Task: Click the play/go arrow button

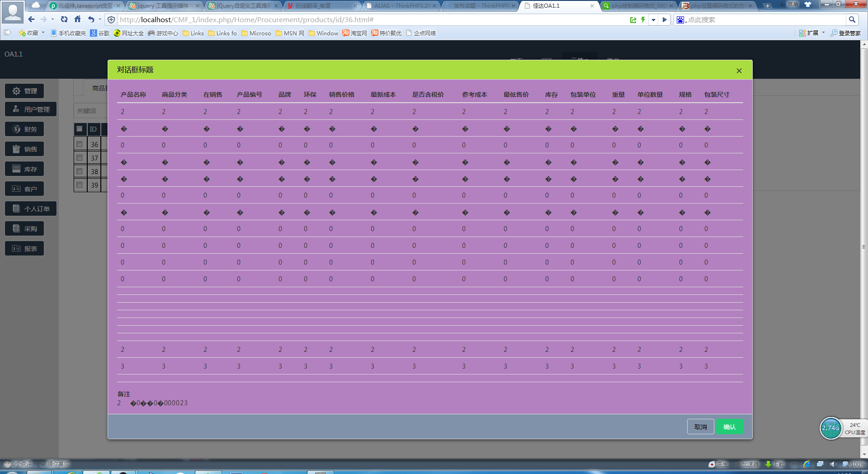Action: coord(665,19)
